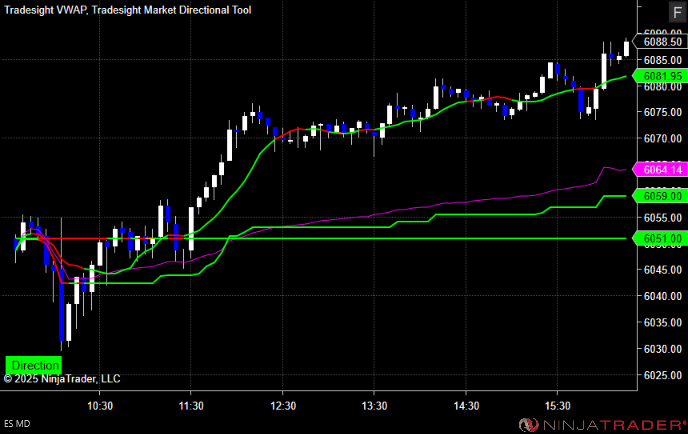Viewport: 688px width, 434px height.
Task: Click the 15:30 time axis label
Action: point(558,406)
